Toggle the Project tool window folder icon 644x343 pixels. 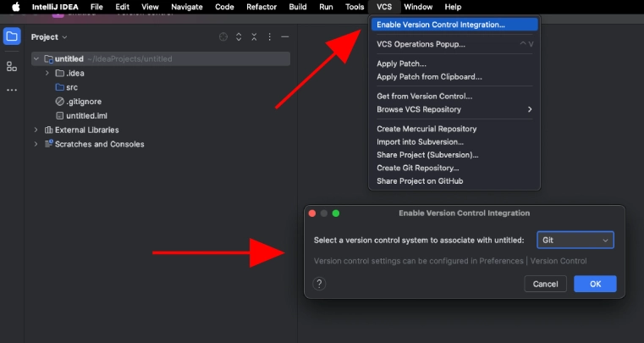click(12, 36)
